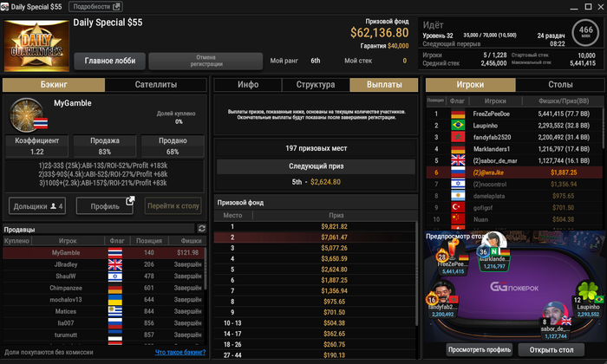Click FreeZePeeDee avatar on table preview
This screenshot has width=607, height=364.
[453, 250]
